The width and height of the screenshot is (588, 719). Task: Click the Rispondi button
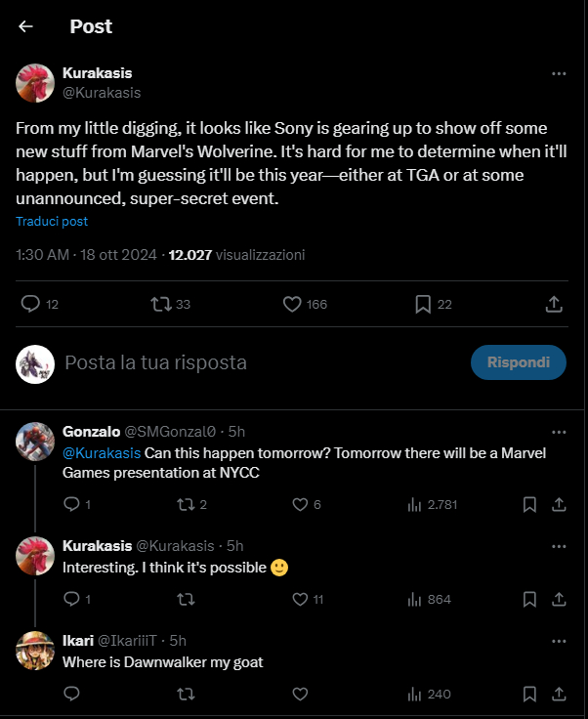[518, 362]
